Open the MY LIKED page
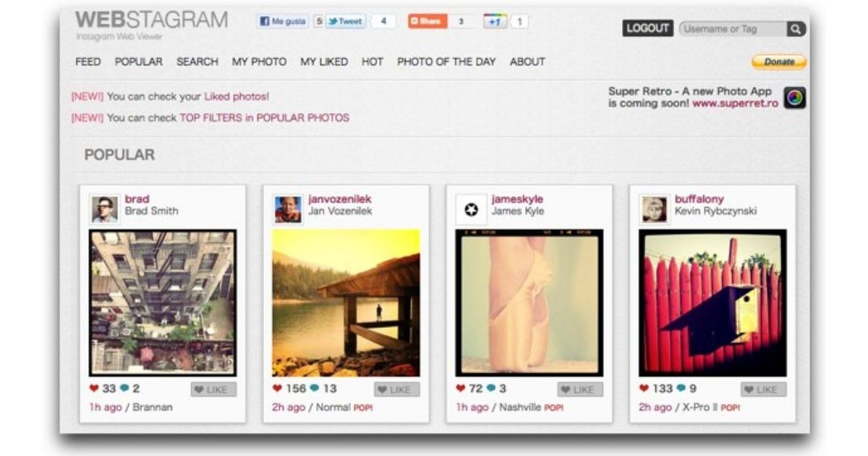The height and width of the screenshot is (456, 868). [x=324, y=62]
